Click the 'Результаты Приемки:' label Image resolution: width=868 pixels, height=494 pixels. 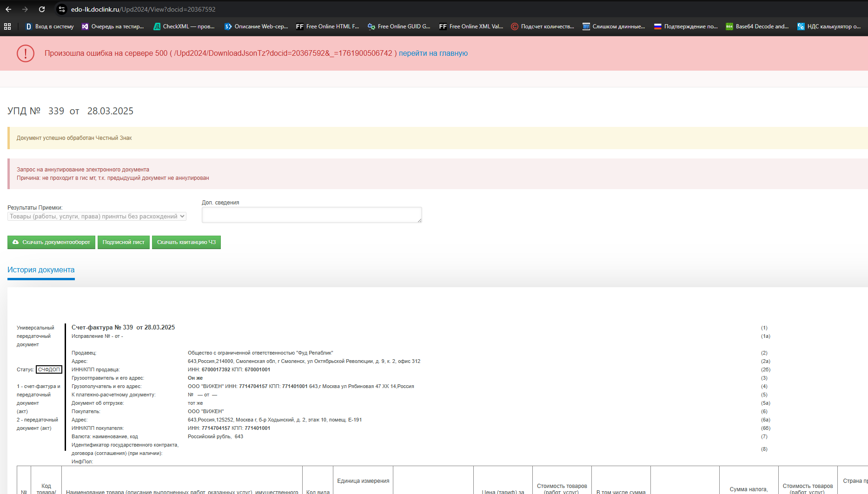tap(35, 208)
